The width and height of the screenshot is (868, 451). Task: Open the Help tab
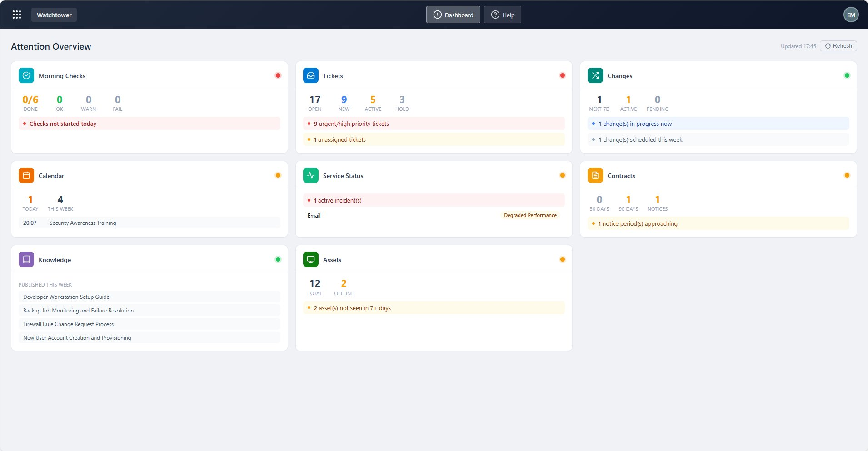point(502,15)
